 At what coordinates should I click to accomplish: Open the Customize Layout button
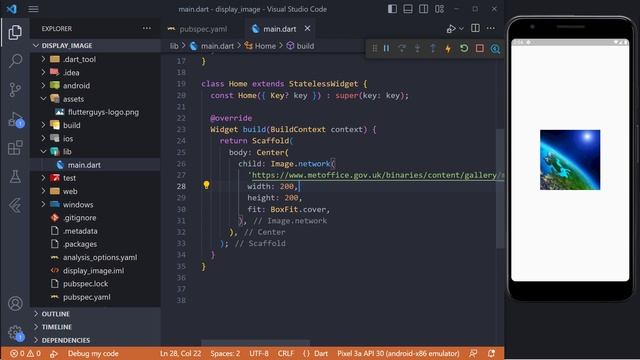439,9
